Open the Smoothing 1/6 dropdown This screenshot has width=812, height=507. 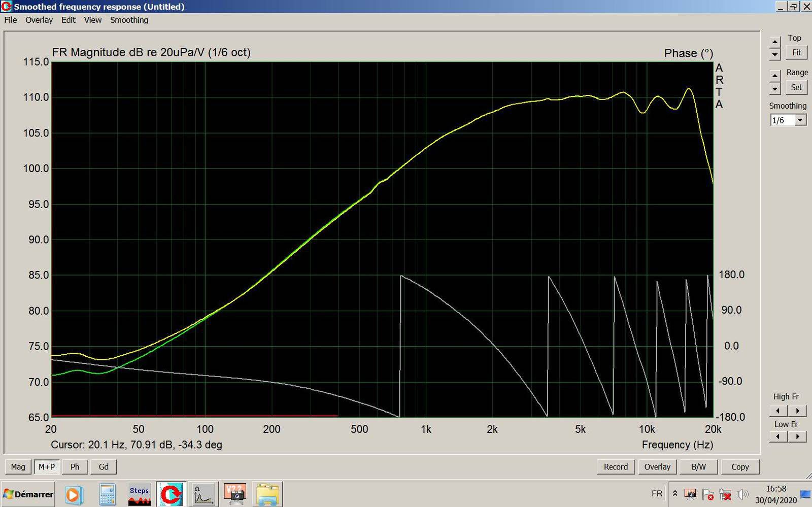[x=800, y=120]
